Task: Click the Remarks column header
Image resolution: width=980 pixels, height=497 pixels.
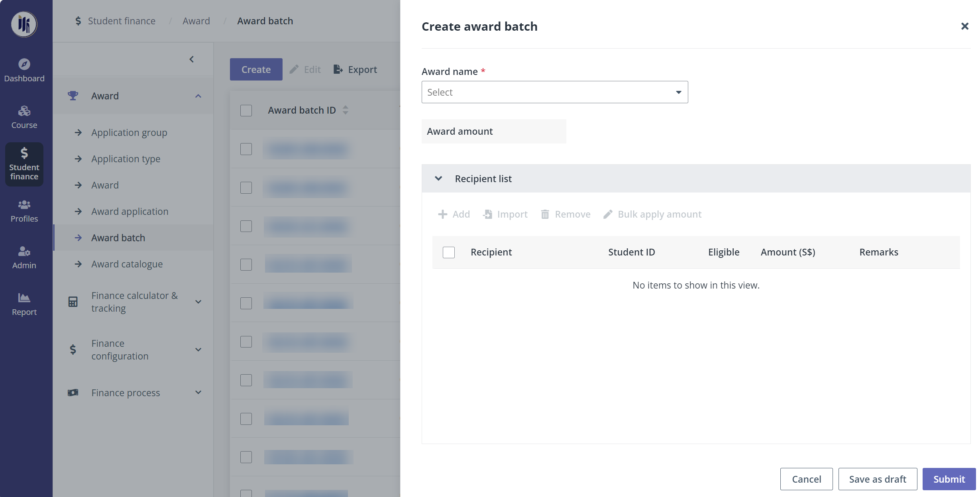Action: click(x=879, y=252)
